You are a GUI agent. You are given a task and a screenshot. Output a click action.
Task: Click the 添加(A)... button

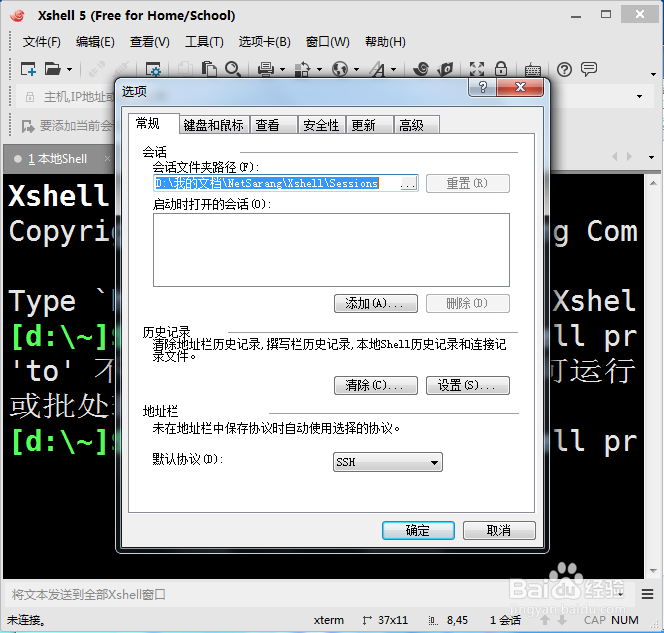(376, 304)
